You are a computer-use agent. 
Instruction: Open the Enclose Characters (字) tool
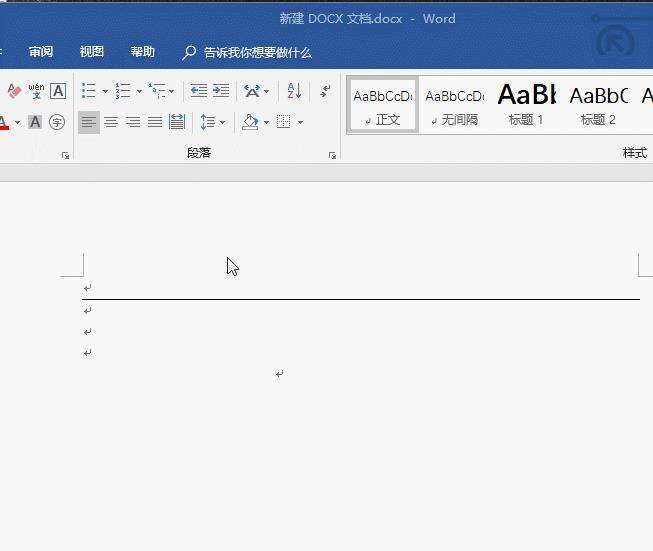click(57, 122)
